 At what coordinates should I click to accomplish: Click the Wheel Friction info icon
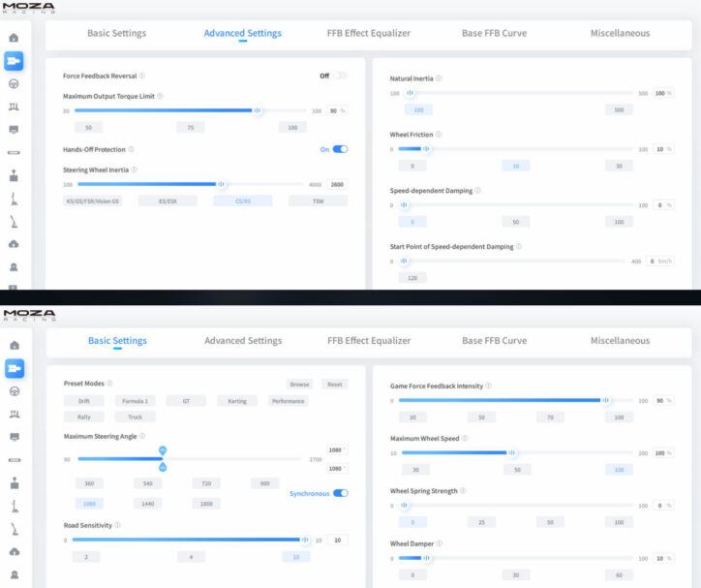click(x=439, y=135)
